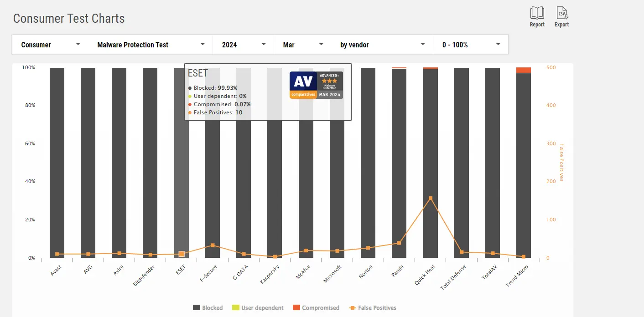Select the Norton bar in chart
The height and width of the screenshot is (317, 644).
click(368, 163)
